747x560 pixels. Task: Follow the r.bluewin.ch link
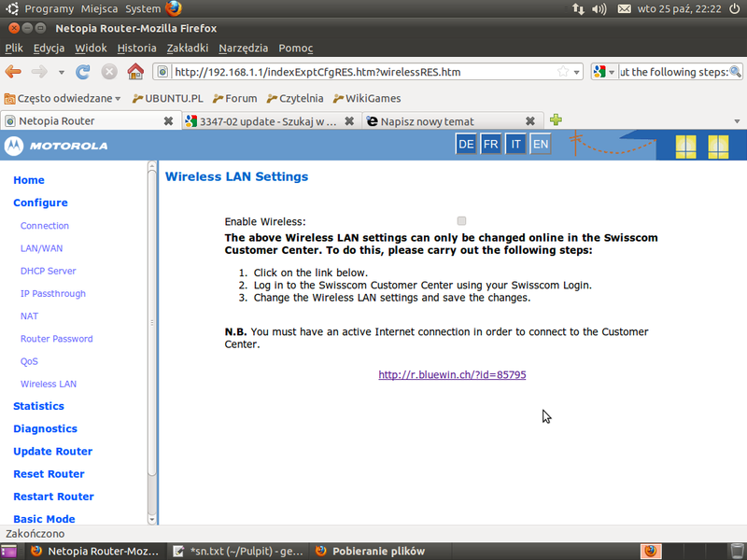(x=452, y=375)
